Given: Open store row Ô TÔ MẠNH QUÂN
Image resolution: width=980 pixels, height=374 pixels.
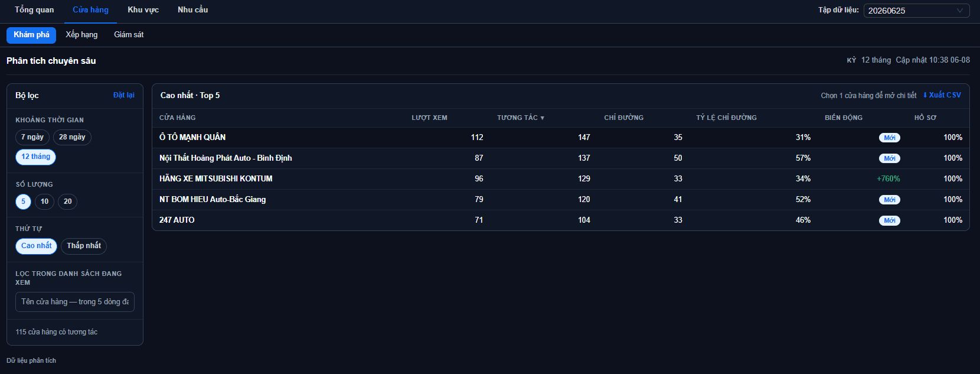Looking at the screenshot, I should [x=560, y=137].
